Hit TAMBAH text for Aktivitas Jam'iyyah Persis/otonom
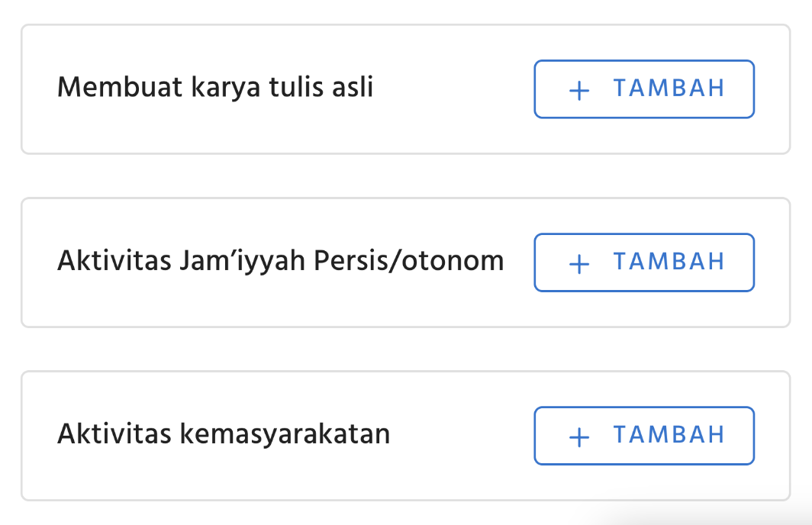Viewport: 812px width, 525px height. tap(669, 262)
